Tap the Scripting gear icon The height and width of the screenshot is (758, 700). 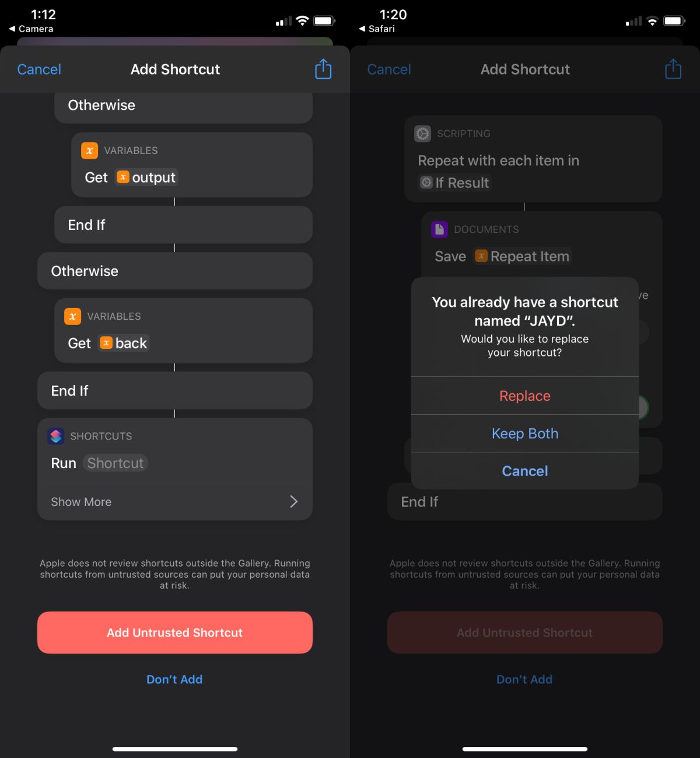coord(422,134)
